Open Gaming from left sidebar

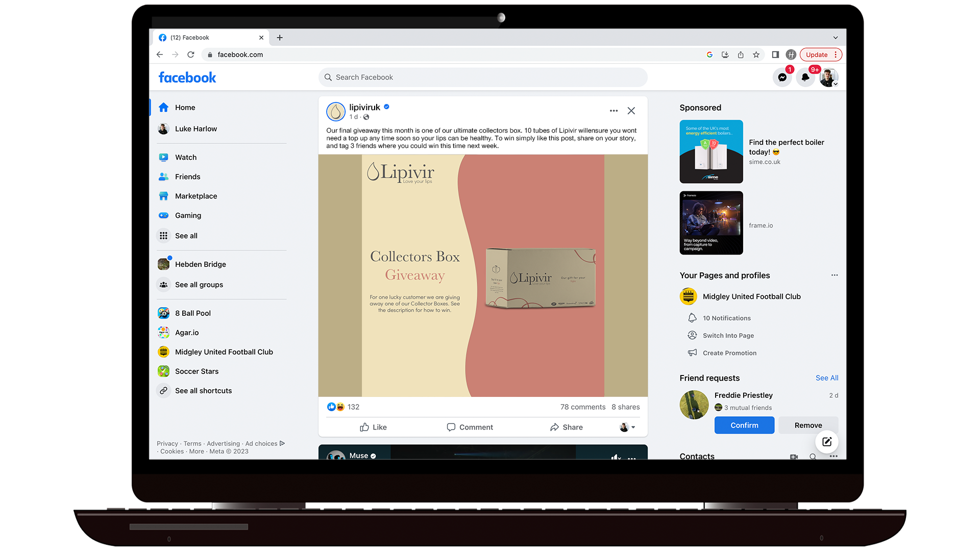(x=188, y=215)
